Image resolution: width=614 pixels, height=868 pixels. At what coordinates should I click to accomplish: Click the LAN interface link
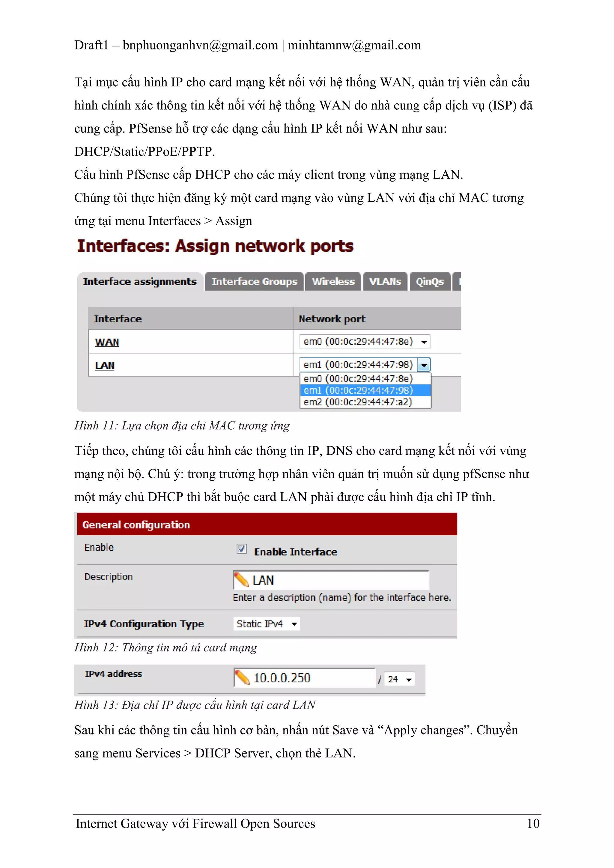(104, 366)
